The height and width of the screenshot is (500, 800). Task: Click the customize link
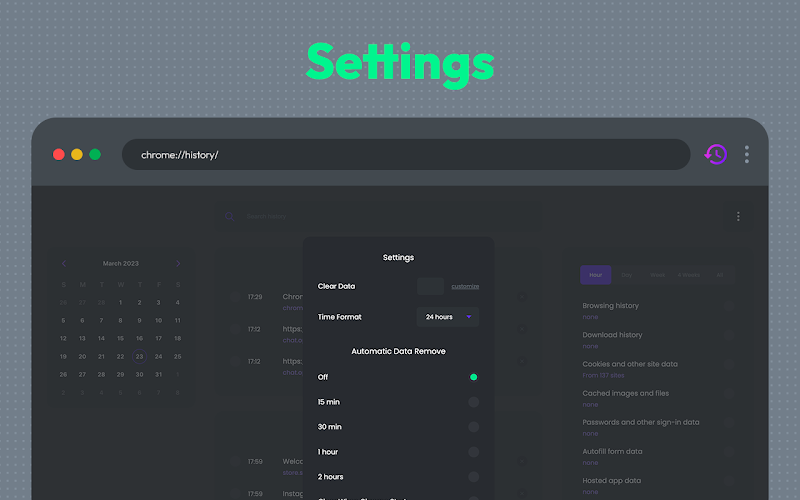[465, 286]
